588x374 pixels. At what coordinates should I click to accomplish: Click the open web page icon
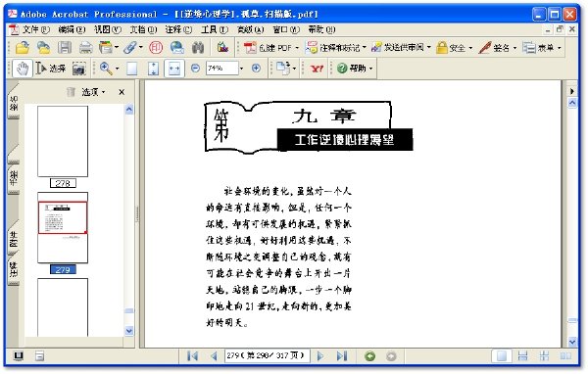click(44, 48)
